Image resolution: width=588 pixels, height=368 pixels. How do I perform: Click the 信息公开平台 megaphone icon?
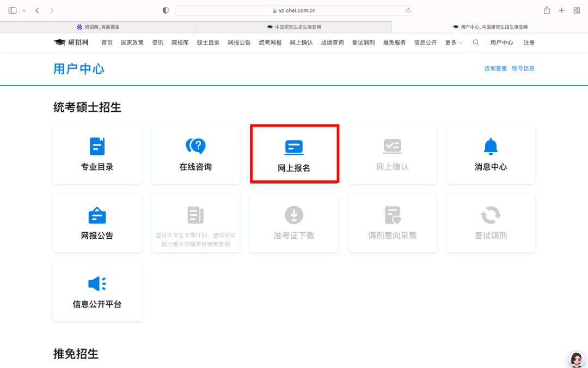pos(97,284)
